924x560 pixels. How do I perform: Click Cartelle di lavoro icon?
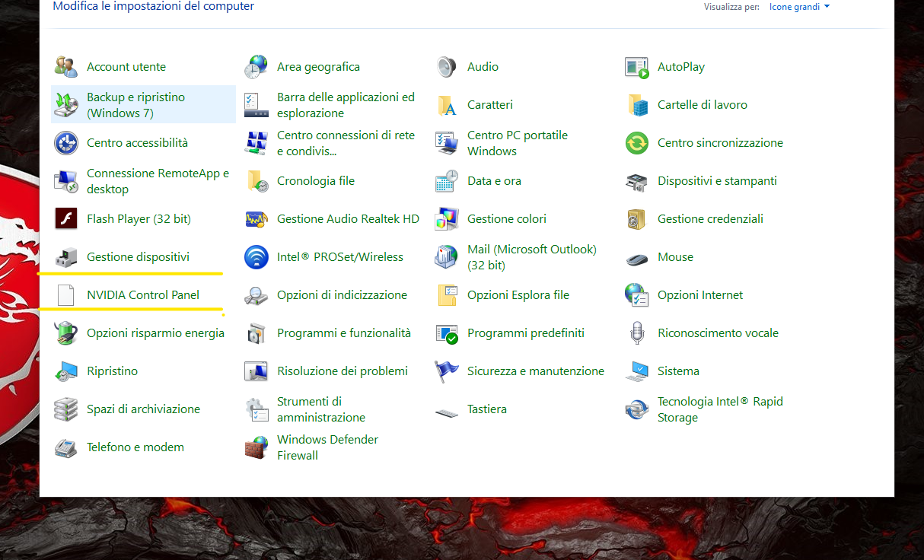637,105
